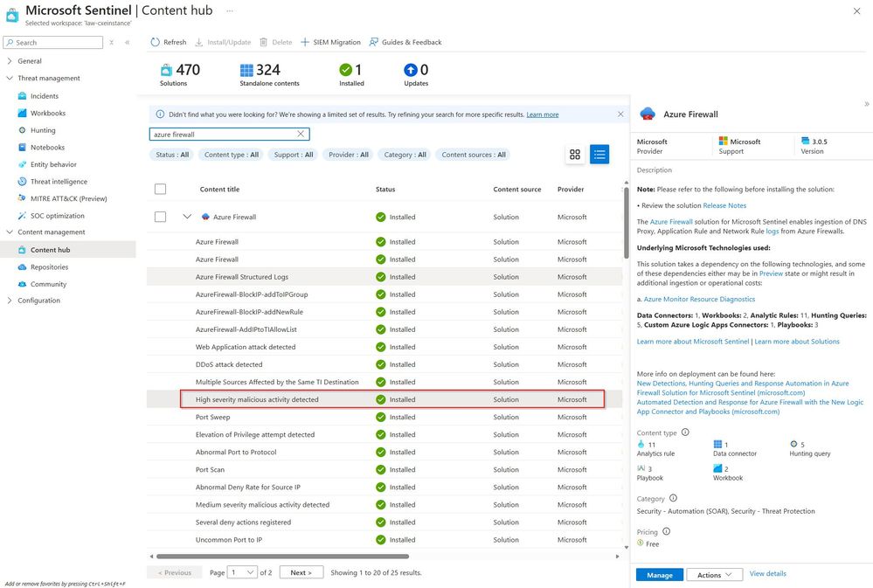Clear the azure firewall search text
Screen dimensions: 873x588
tap(301, 135)
